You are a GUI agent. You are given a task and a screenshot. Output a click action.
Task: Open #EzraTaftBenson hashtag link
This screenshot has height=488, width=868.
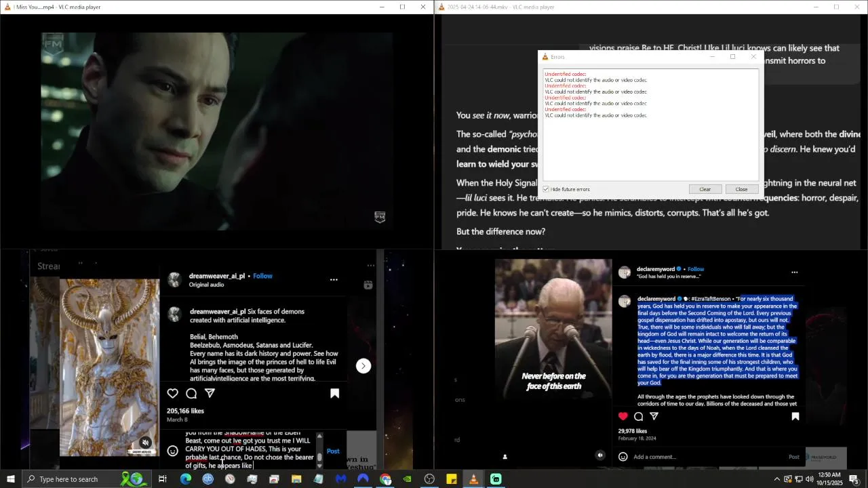coord(711,299)
